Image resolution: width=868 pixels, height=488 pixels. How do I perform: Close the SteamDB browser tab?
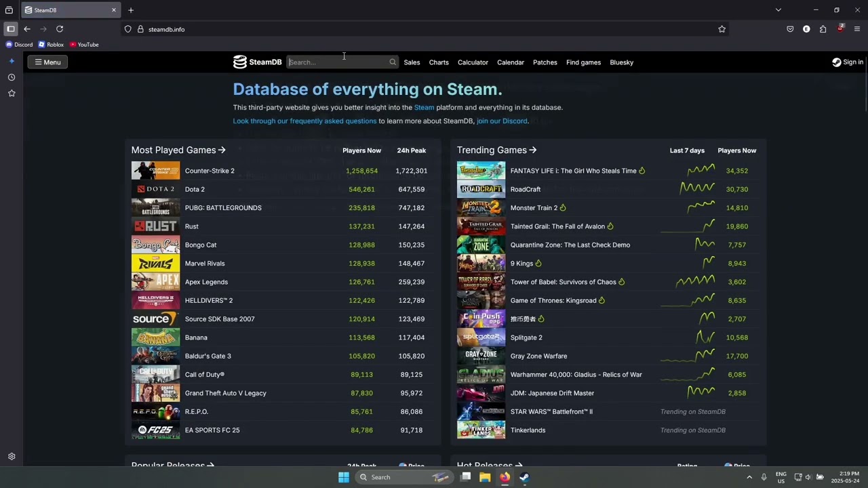tap(113, 10)
